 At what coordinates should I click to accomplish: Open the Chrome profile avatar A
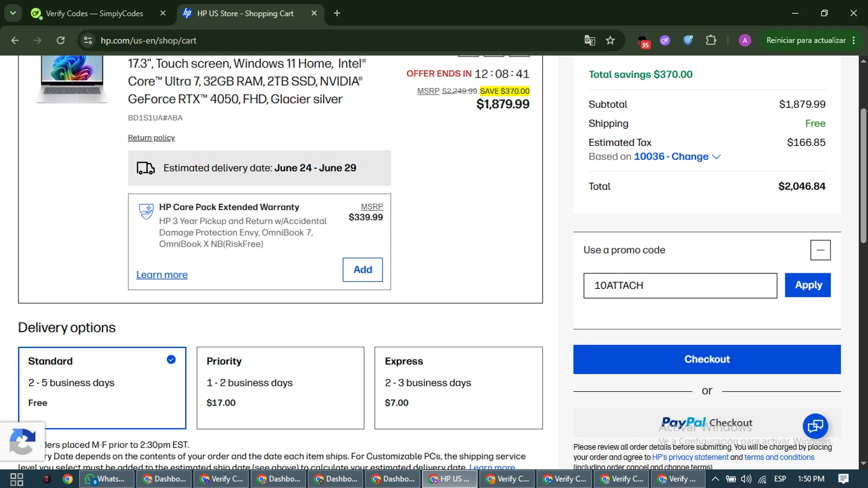(x=745, y=41)
